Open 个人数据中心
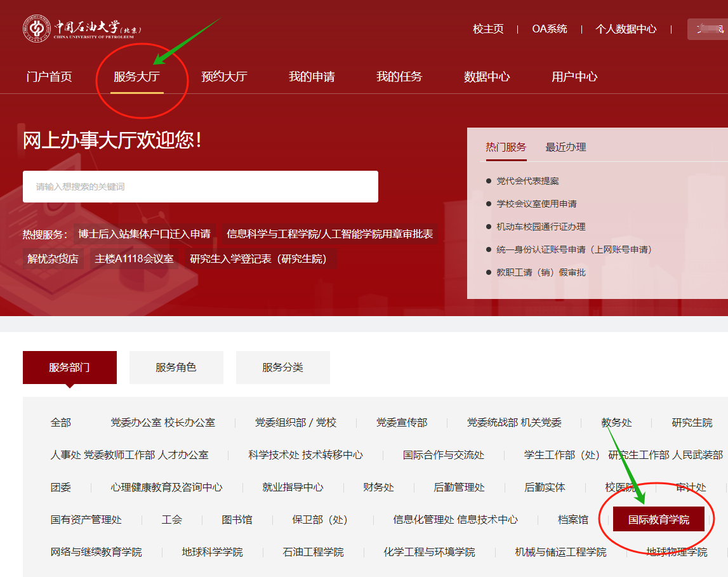This screenshot has height=577, width=728. pyautogui.click(x=626, y=29)
